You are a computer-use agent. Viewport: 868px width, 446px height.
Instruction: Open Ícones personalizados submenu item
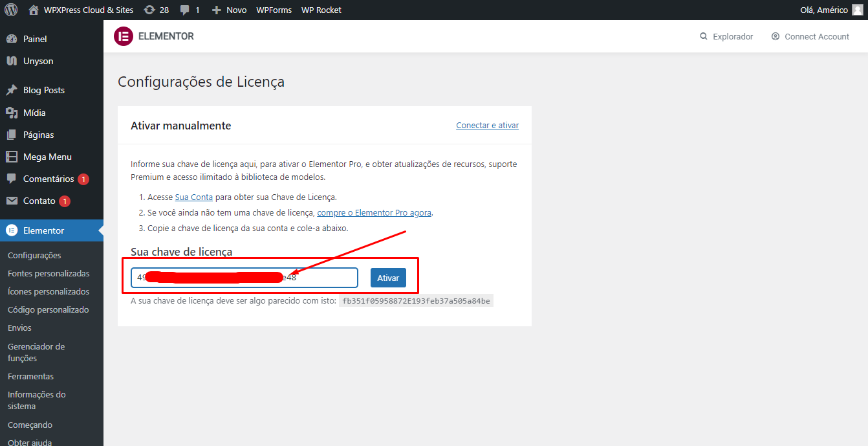[x=49, y=291]
